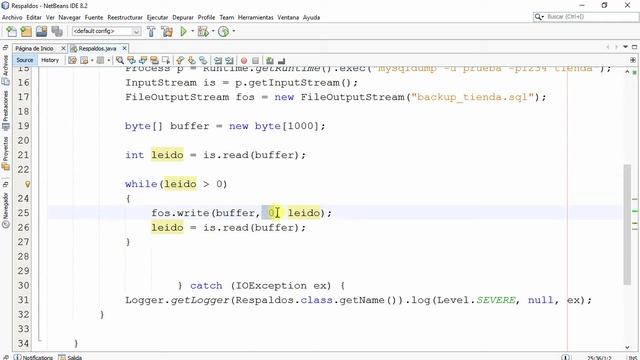This screenshot has width=640, height=360.
Task: Click the editor vertical scrollbar thumb
Action: point(627,224)
